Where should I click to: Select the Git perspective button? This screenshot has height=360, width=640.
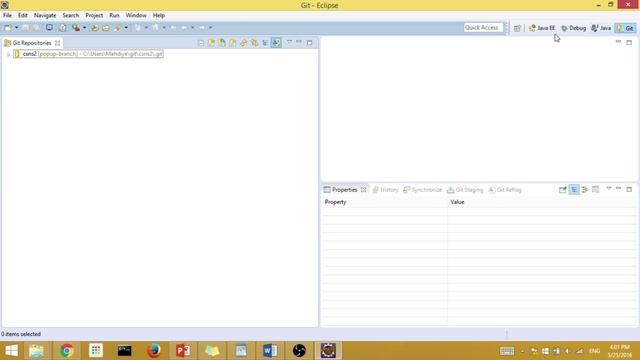tap(625, 28)
